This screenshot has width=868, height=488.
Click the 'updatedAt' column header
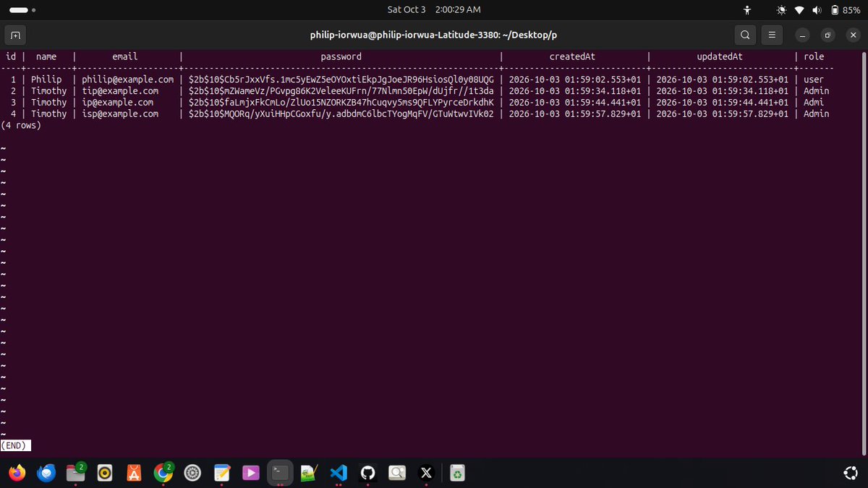[720, 56]
